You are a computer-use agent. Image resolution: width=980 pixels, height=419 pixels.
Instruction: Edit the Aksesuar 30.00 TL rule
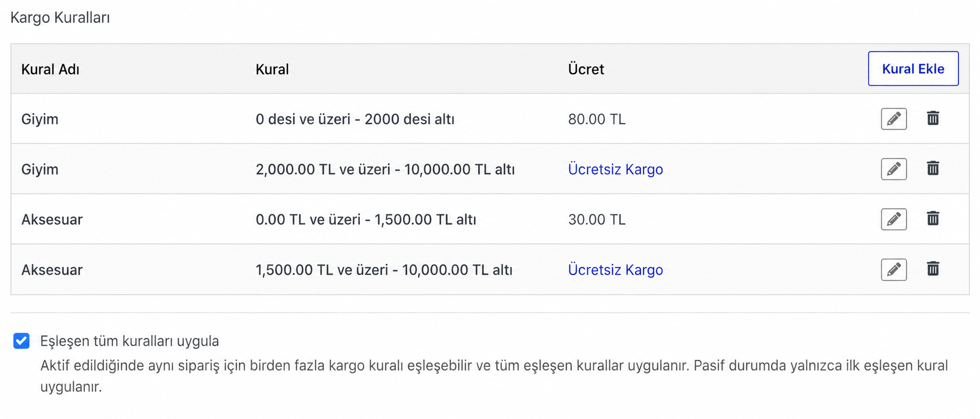[894, 219]
